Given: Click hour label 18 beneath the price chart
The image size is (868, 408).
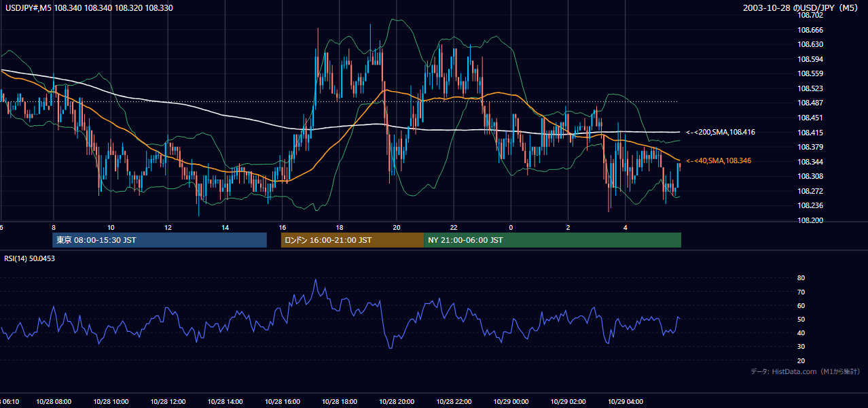Looking at the screenshot, I should [x=340, y=227].
